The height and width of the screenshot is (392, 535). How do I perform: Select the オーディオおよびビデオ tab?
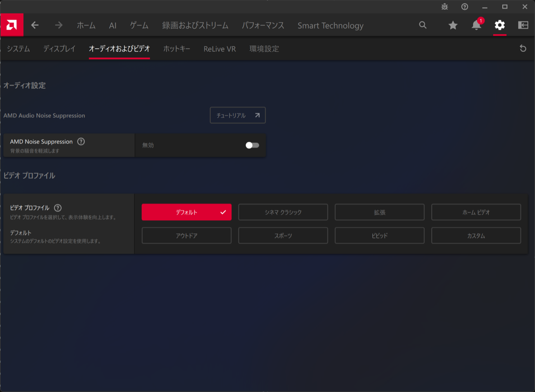[119, 49]
